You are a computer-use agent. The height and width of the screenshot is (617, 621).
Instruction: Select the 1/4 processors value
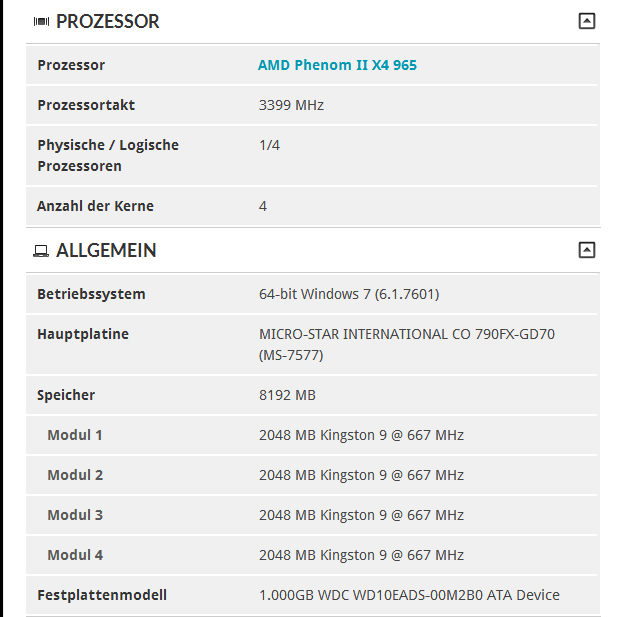(x=269, y=145)
